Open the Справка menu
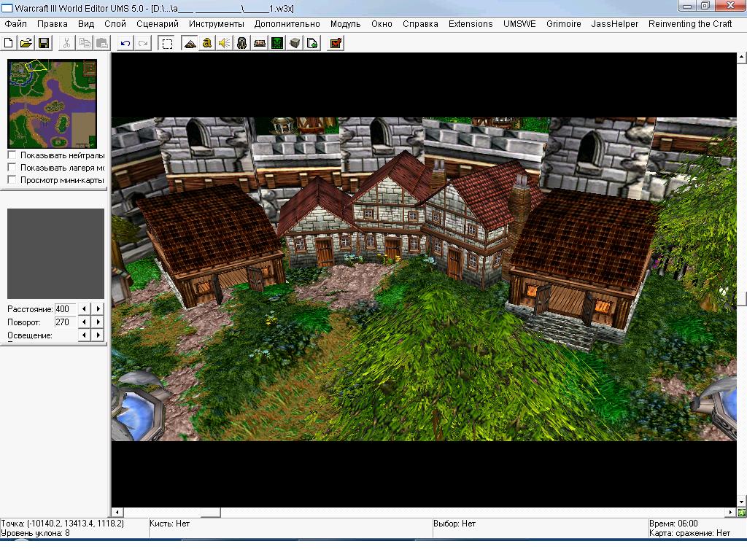The height and width of the screenshot is (560, 747). (x=420, y=24)
